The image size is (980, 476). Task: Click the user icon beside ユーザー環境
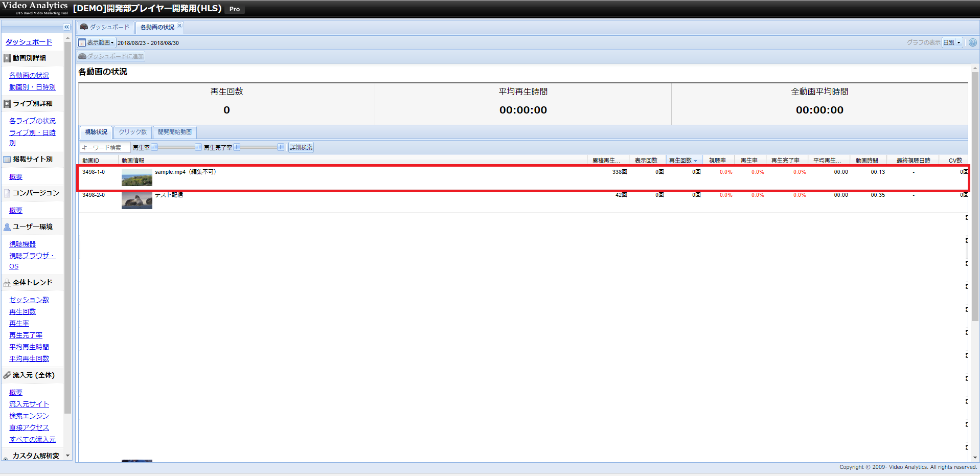(x=7, y=227)
